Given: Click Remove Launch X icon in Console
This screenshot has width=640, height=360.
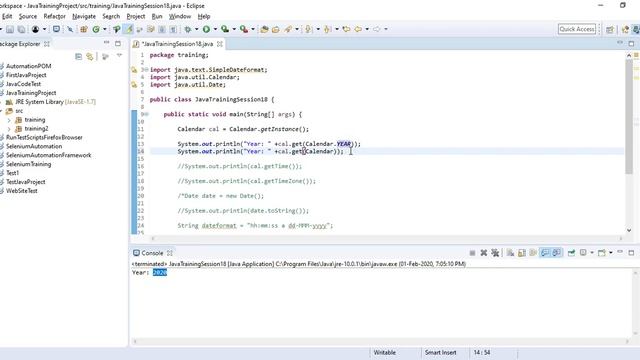Looking at the screenshot, I should (x=484, y=253).
